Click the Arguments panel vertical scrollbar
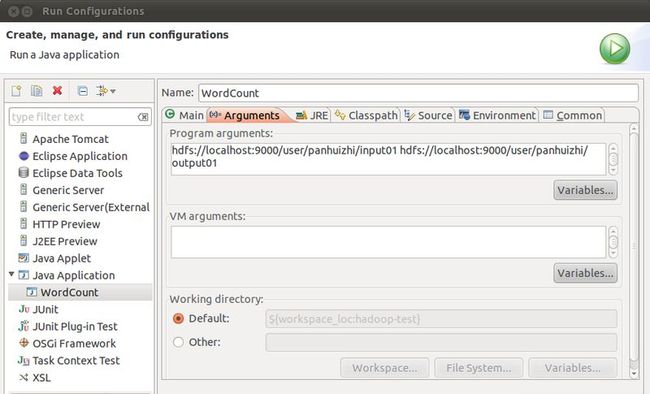 [x=633, y=251]
